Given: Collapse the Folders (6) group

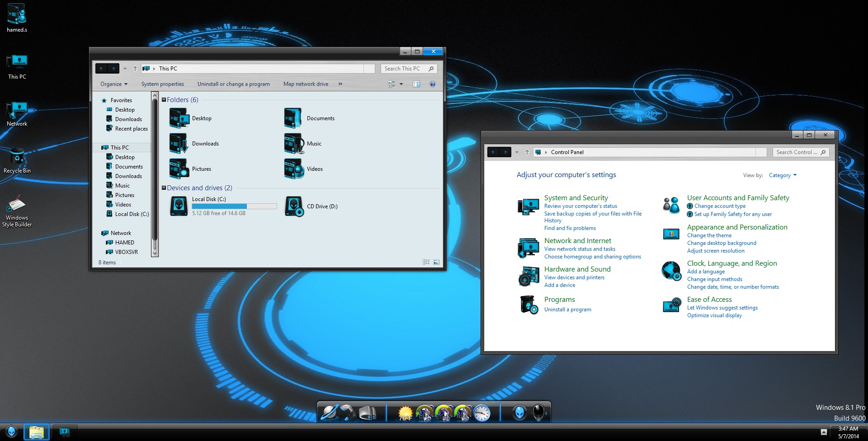Looking at the screenshot, I should click(164, 100).
